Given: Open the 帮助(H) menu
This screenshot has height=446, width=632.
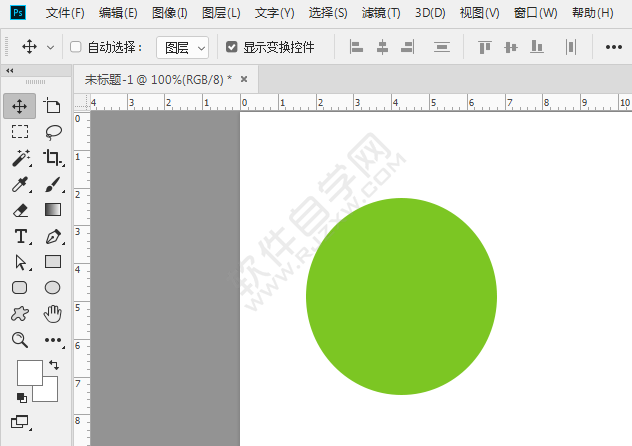Looking at the screenshot, I should point(592,13).
